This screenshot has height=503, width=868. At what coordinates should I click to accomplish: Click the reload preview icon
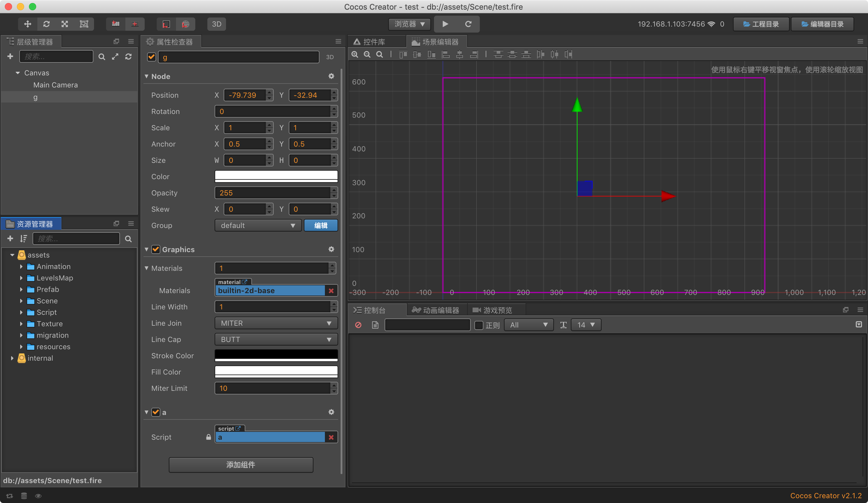(468, 24)
